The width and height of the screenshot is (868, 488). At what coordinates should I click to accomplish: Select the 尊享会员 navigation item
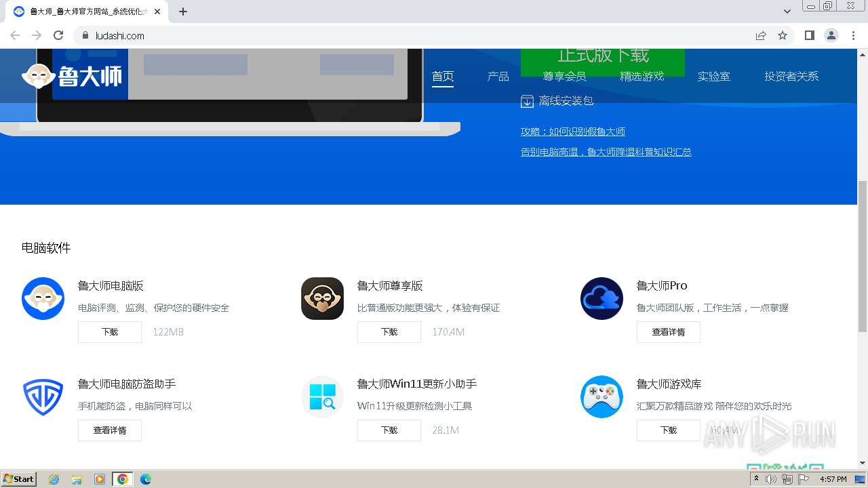[x=564, y=77]
